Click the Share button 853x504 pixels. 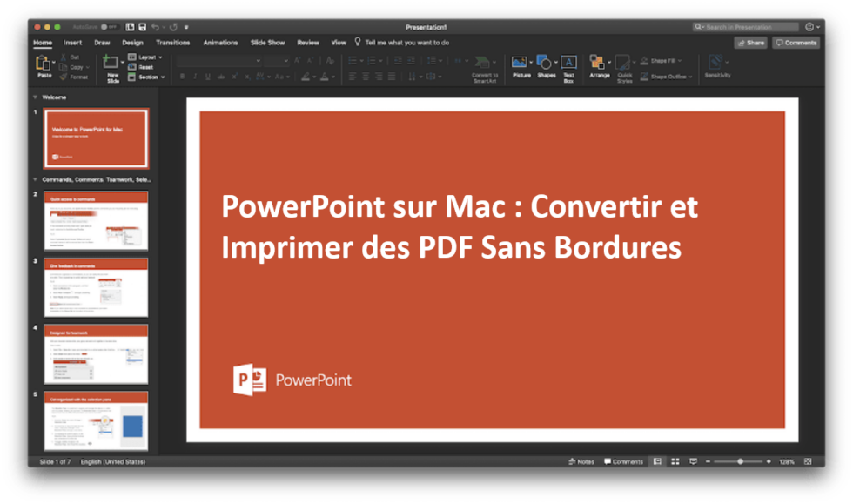pyautogui.click(x=750, y=43)
